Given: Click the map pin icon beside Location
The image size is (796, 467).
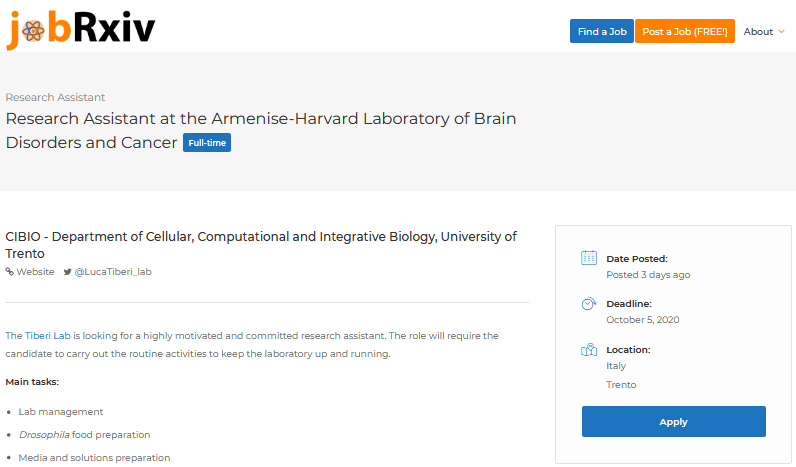Looking at the screenshot, I should [x=589, y=350].
